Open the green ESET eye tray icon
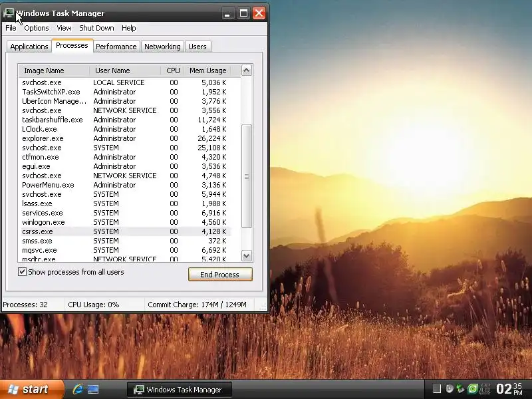The width and height of the screenshot is (532, 399). [472, 389]
